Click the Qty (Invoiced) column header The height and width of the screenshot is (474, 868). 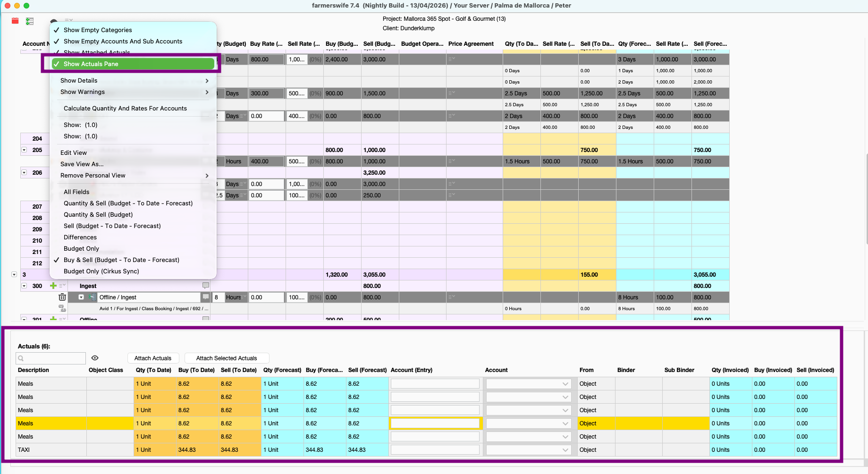coord(730,370)
